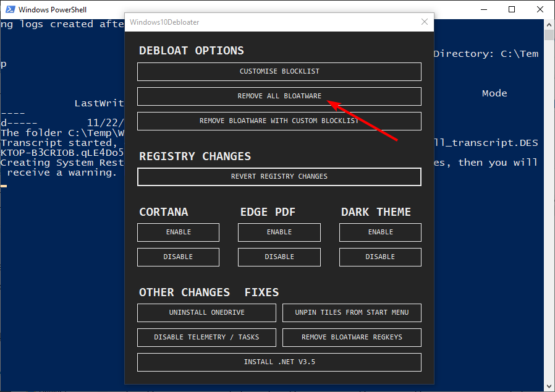Click 'll_transcript.DES' text in PowerShell
This screenshot has height=392, width=555.
[x=486, y=143]
